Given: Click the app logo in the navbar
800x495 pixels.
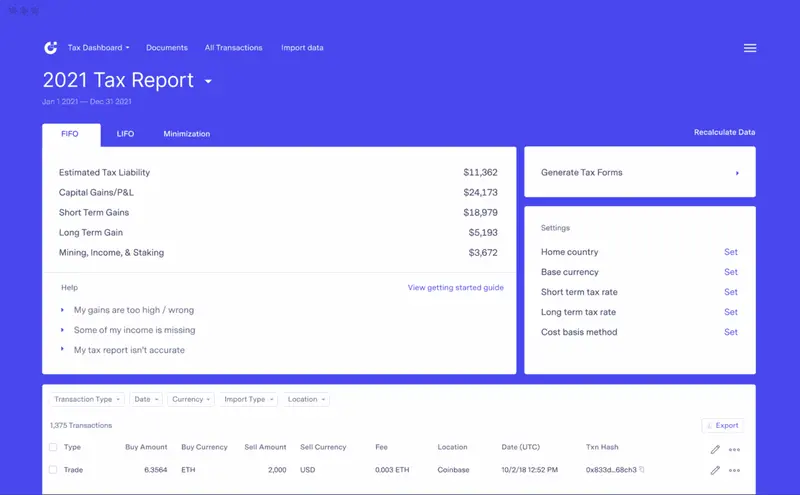Looking at the screenshot, I should point(51,48).
